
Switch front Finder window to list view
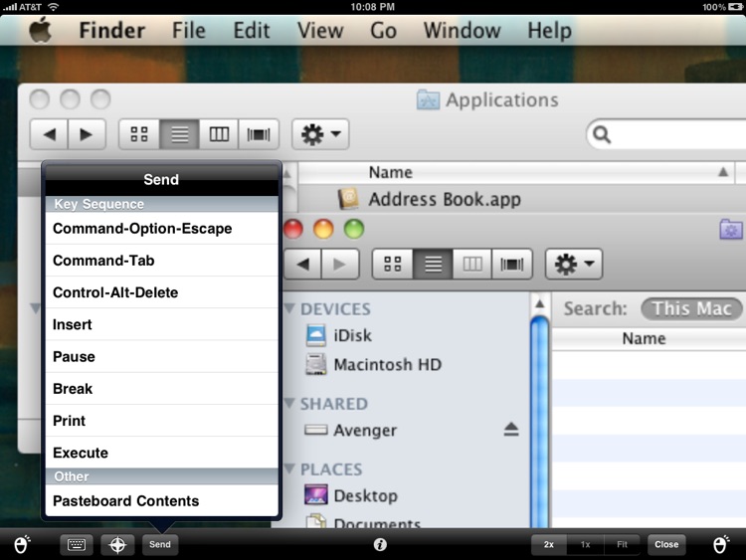point(433,264)
